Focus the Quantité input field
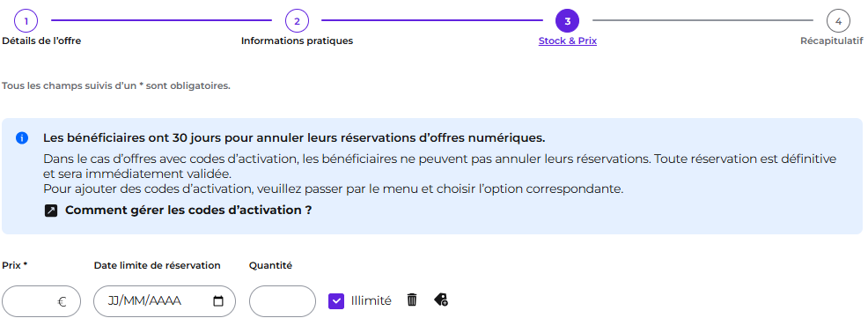 (x=283, y=301)
